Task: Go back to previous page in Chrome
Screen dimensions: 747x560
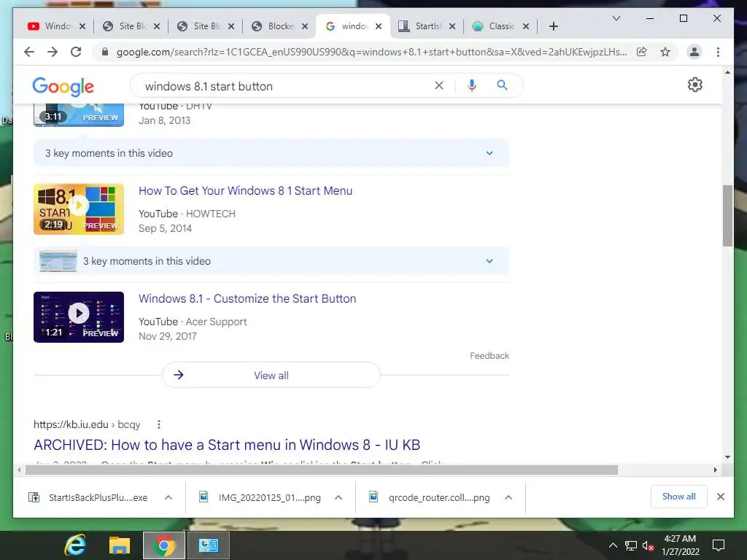Action: click(x=29, y=52)
